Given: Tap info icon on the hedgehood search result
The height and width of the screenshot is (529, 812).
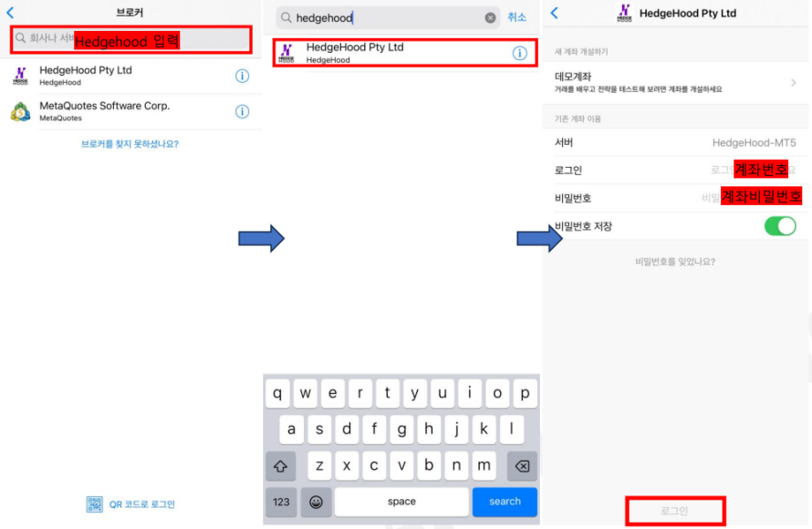Looking at the screenshot, I should coord(519,53).
